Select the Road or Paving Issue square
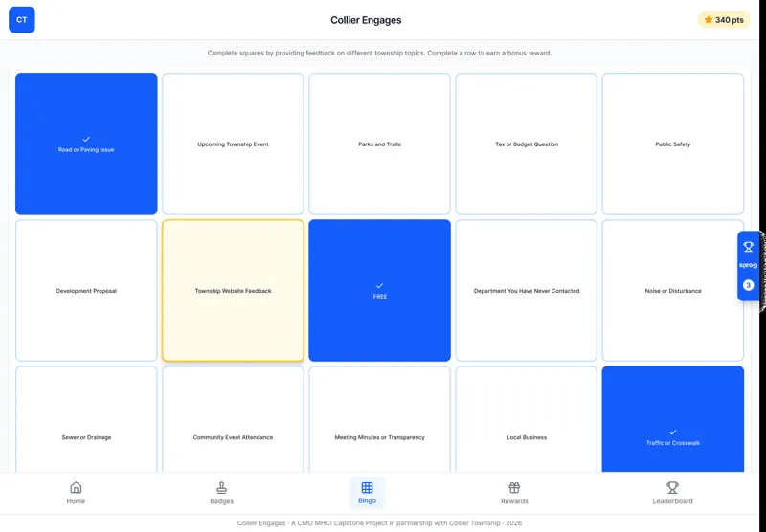 tap(86, 144)
